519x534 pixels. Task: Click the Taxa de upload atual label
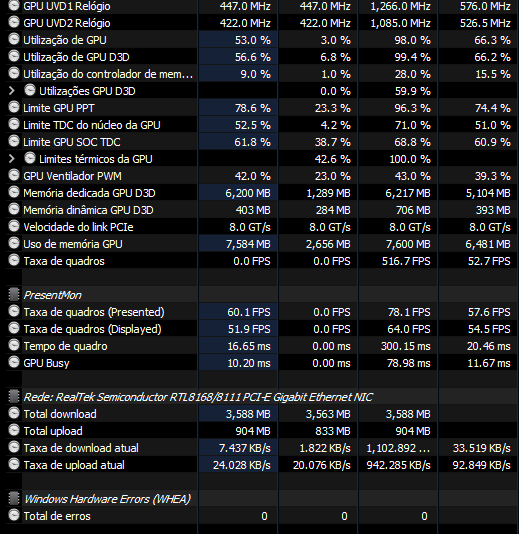(74, 465)
